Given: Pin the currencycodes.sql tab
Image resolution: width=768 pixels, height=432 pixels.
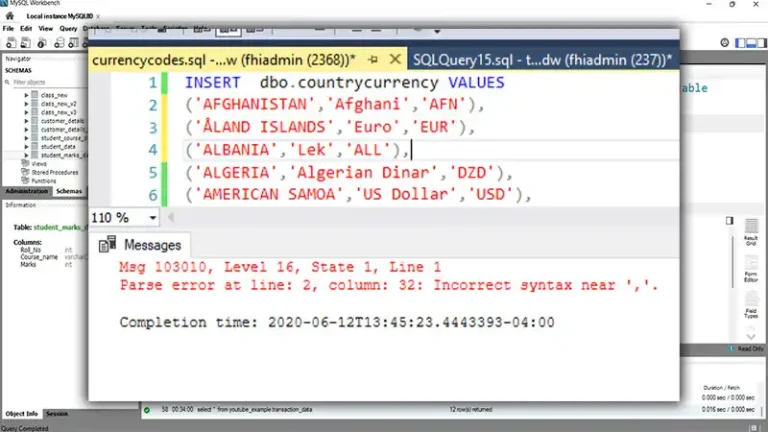Looking at the screenshot, I should tap(373, 60).
